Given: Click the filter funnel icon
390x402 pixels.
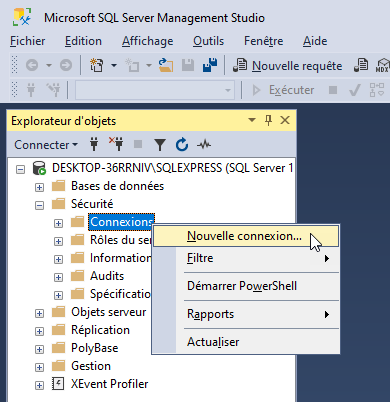Looking at the screenshot, I should point(160,145).
